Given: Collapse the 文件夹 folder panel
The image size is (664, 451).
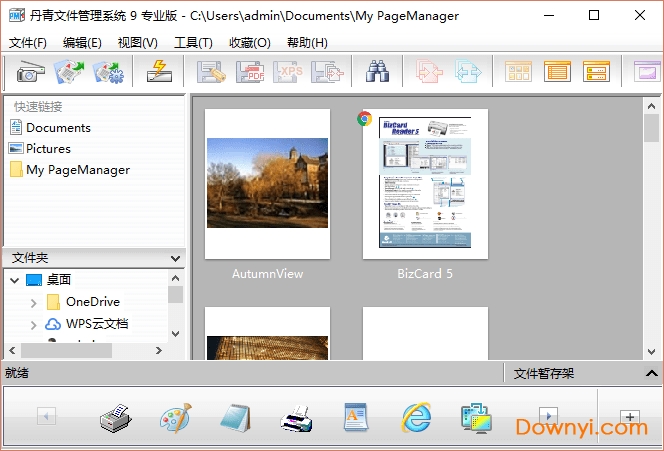Looking at the screenshot, I should pyautogui.click(x=175, y=258).
